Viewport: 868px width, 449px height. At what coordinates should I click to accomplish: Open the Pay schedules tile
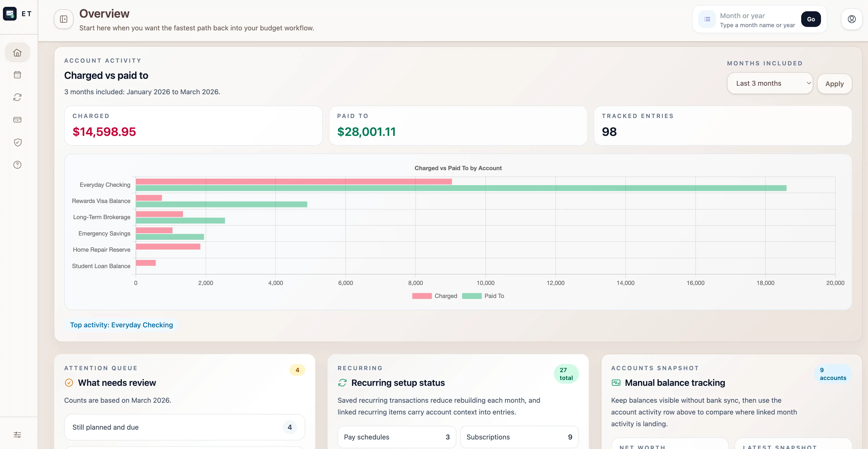coord(396,437)
